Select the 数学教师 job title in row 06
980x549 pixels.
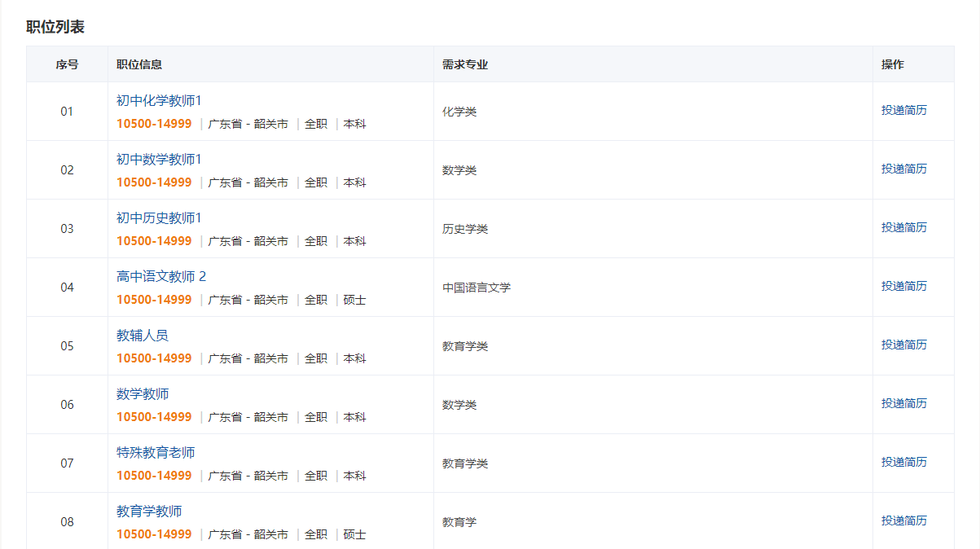pos(143,394)
